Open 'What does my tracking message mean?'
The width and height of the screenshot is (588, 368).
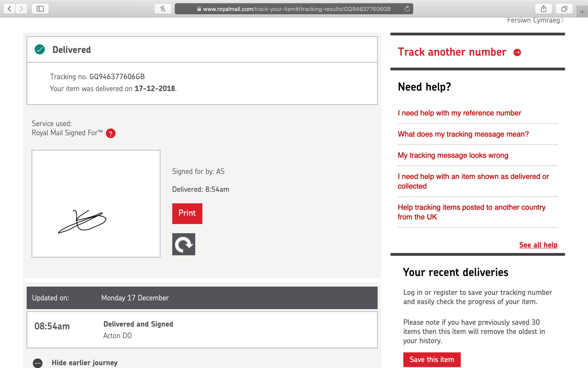(x=463, y=134)
